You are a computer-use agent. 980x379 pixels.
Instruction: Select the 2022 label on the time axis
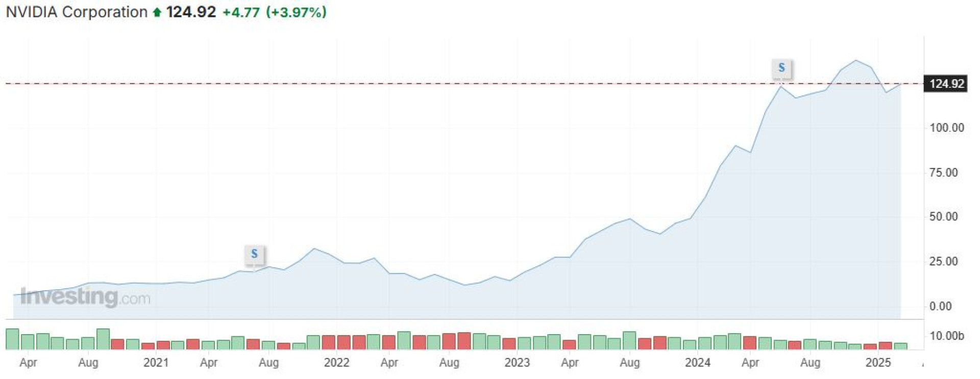click(336, 363)
